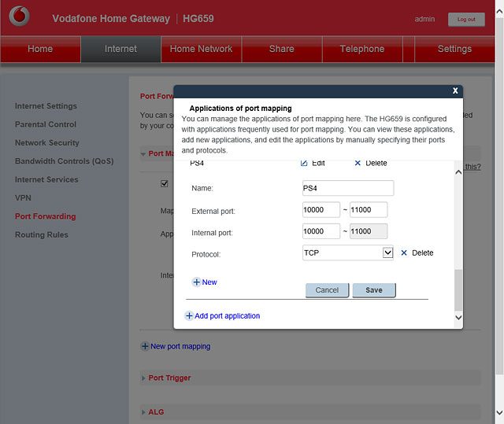Click page scrollbar down arrow
504x424 pixels.
499,412
